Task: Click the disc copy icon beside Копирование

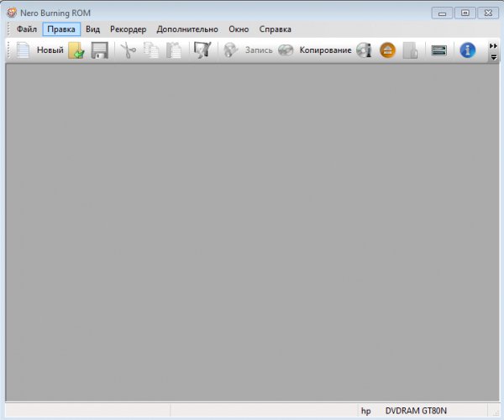Action: (x=286, y=50)
